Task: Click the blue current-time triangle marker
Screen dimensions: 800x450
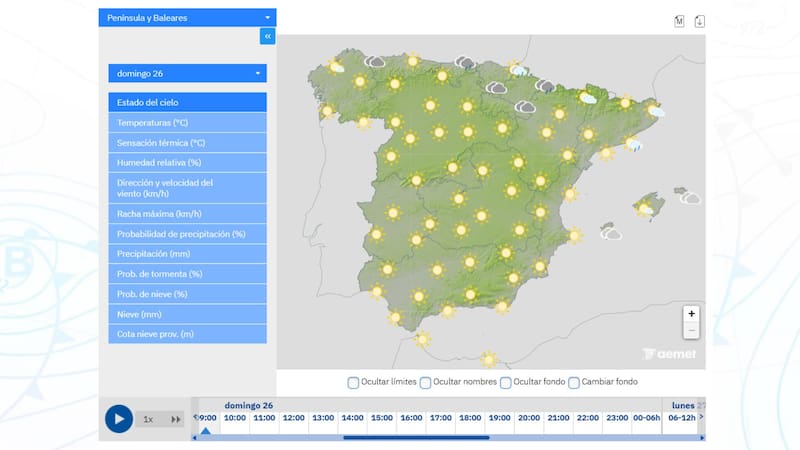Action: pos(206,431)
